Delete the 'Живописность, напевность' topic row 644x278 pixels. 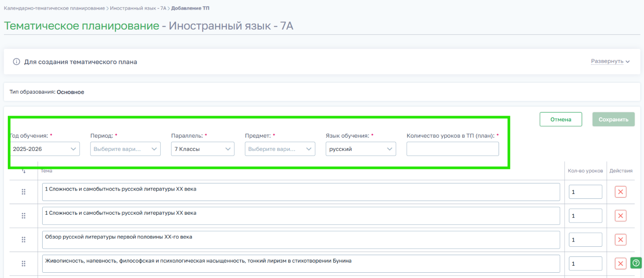tap(620, 263)
